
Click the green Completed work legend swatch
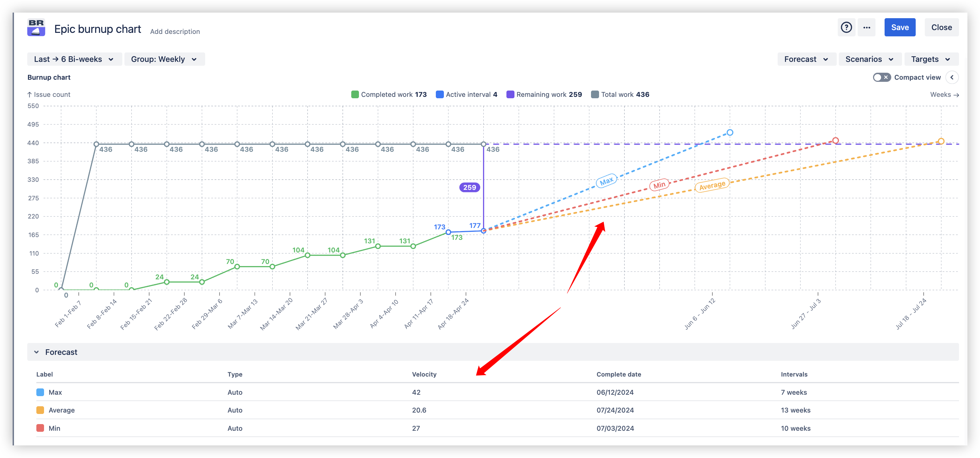point(354,94)
